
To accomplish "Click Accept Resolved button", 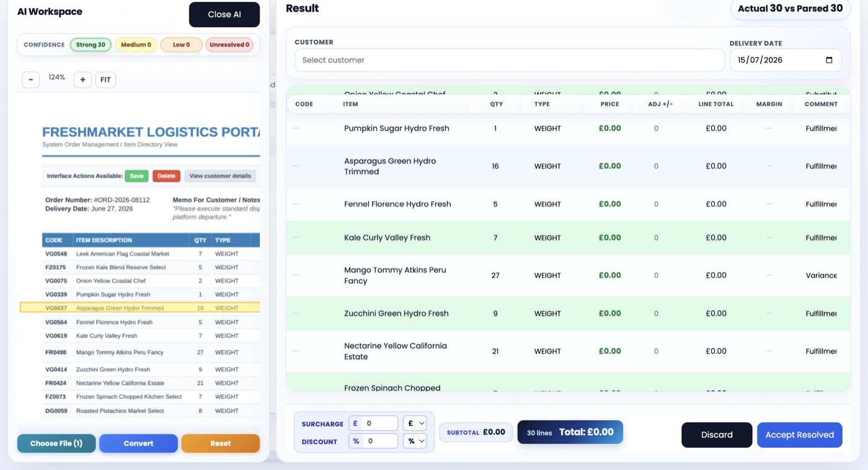I will click(x=799, y=435).
